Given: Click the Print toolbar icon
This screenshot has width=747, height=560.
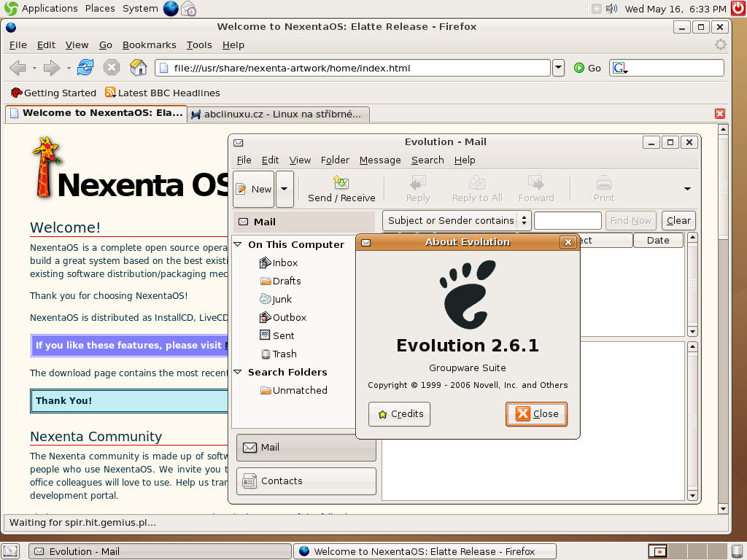Looking at the screenshot, I should pyautogui.click(x=603, y=183).
